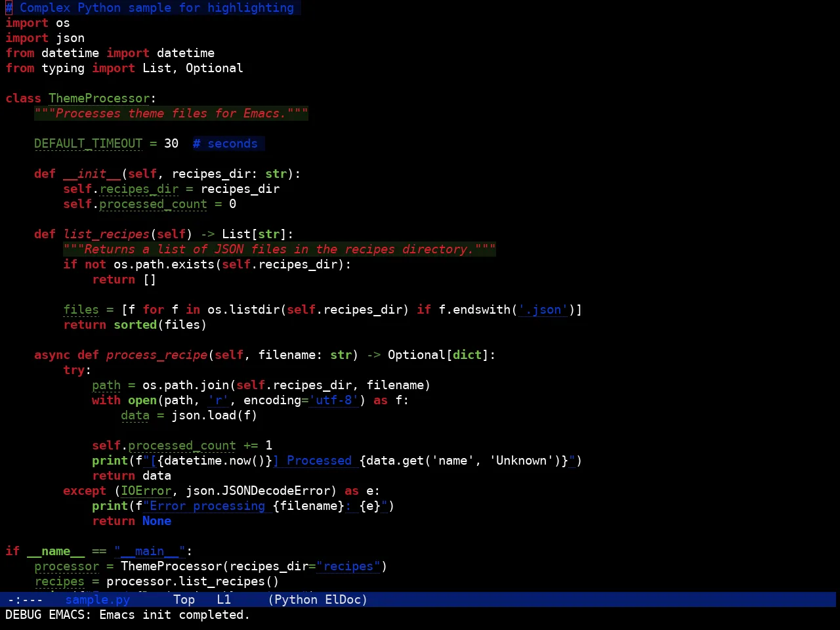This screenshot has height=630, width=840.
Task: Click the echo area message 'Emacs init completed.'
Action: (x=175, y=615)
